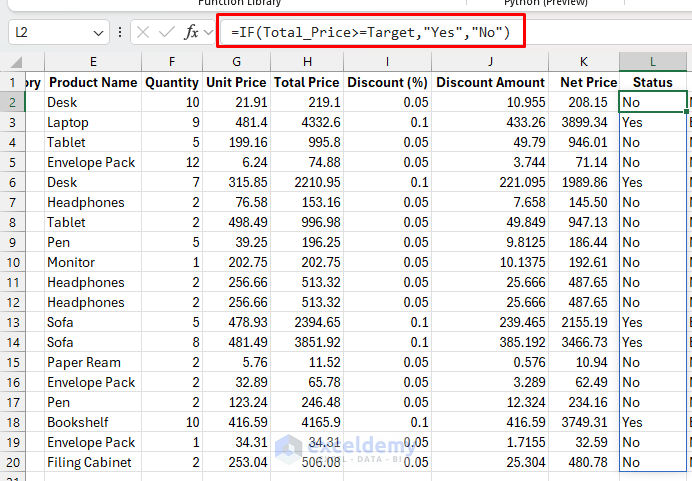Screen dimensions: 692x481
Task: Click the 'Status' header cell
Action: coord(653,83)
